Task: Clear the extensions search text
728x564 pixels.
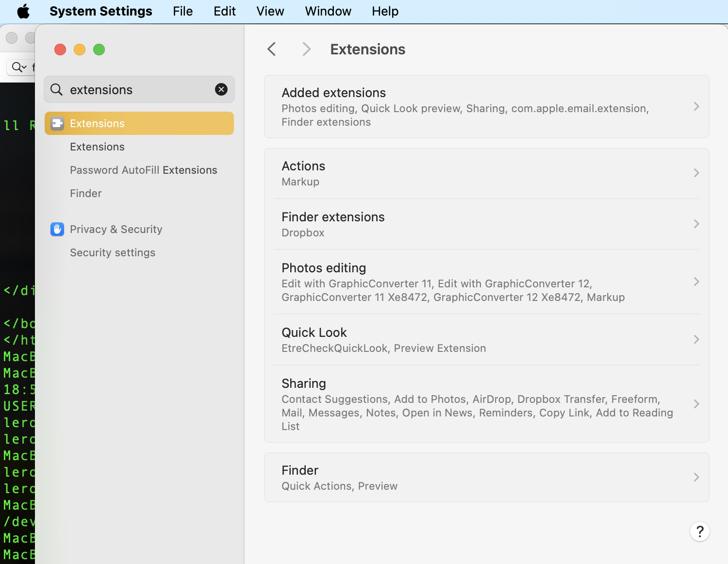Action: click(221, 89)
